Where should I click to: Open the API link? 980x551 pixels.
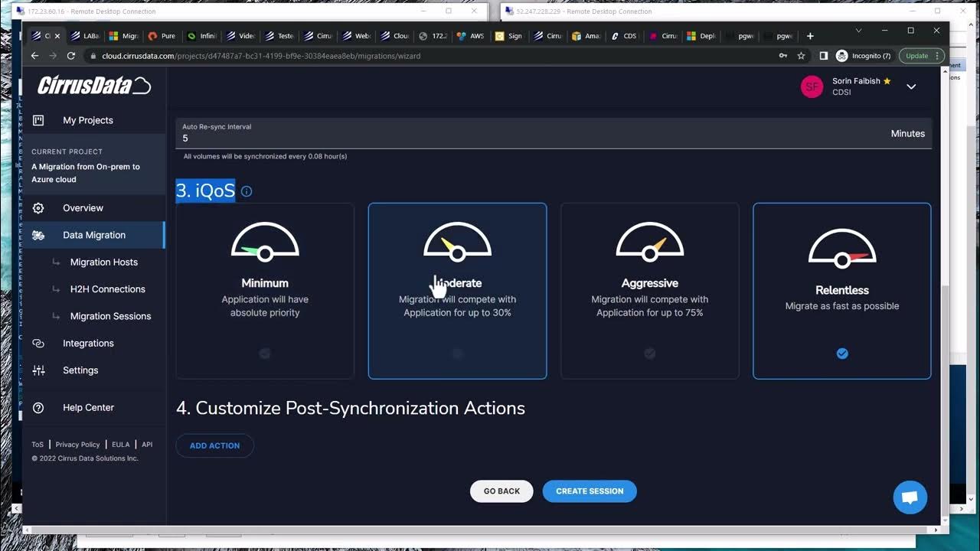(x=147, y=445)
